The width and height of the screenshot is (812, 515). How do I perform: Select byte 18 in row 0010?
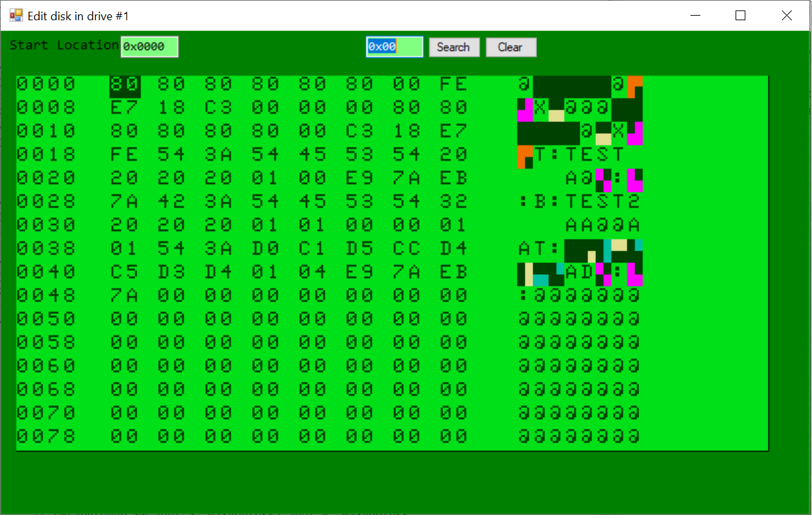coord(407,131)
